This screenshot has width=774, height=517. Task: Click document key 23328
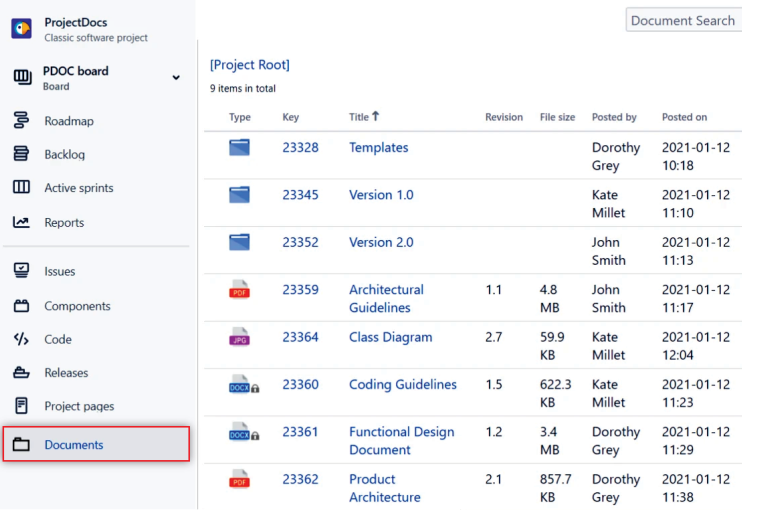301,148
